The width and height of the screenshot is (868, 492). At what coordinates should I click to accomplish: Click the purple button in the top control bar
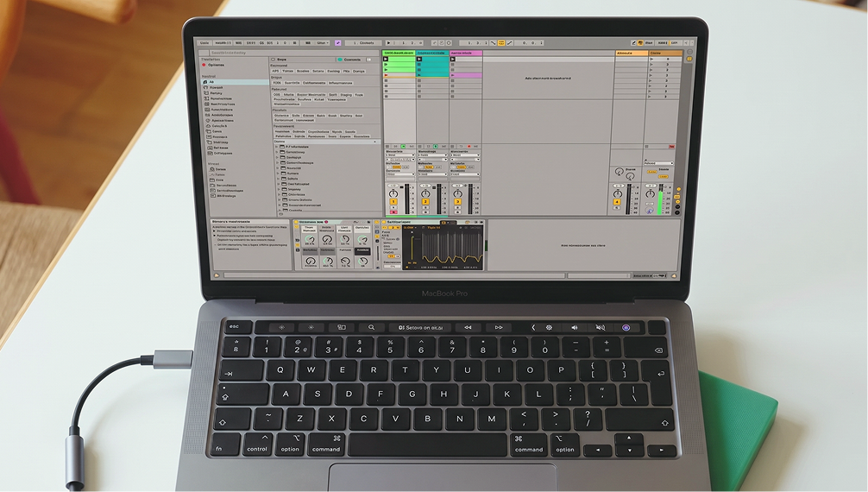coord(337,42)
